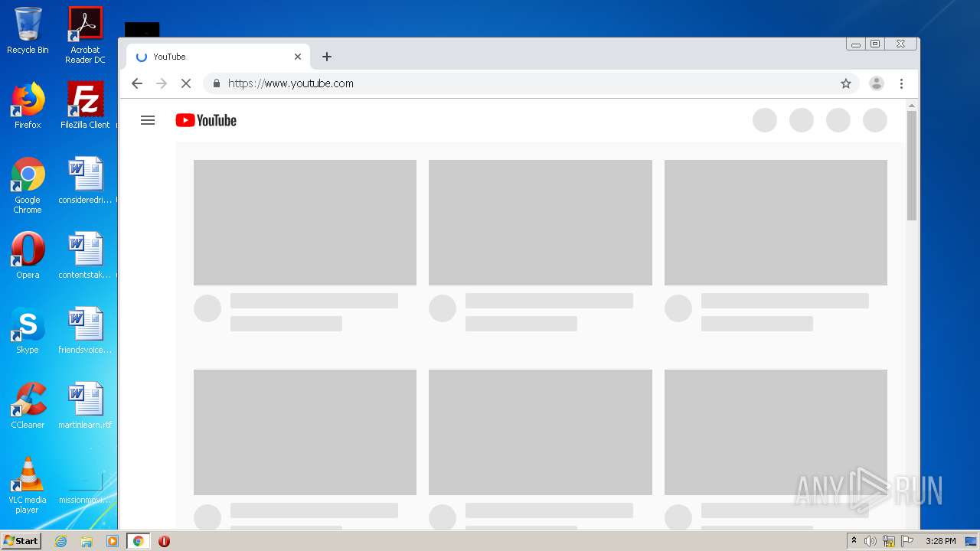Open the YouTube hamburger guide menu

click(148, 120)
